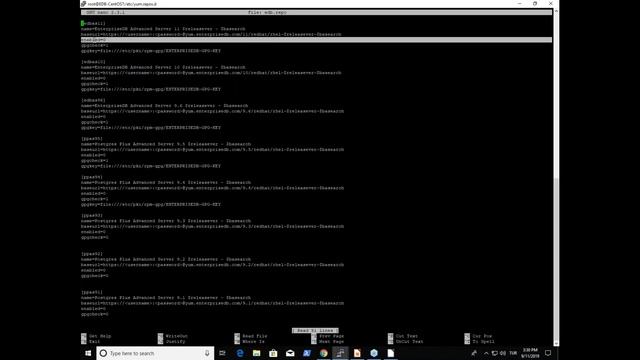Click the PuTTY vertical scrollbar thumb
The image size is (640, 360).
point(556,258)
